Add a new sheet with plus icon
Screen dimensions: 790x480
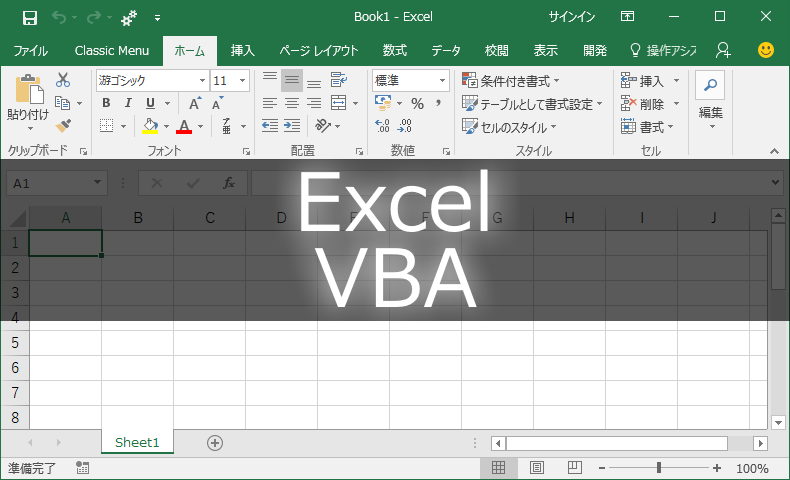(x=215, y=443)
